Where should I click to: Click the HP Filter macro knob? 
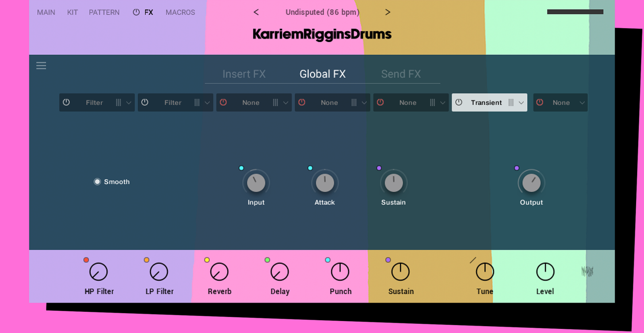98,272
